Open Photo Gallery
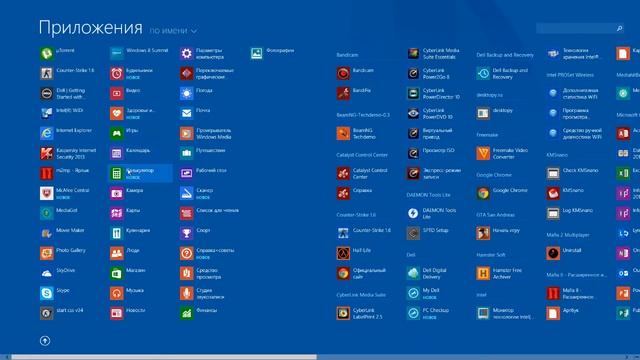 (63, 253)
